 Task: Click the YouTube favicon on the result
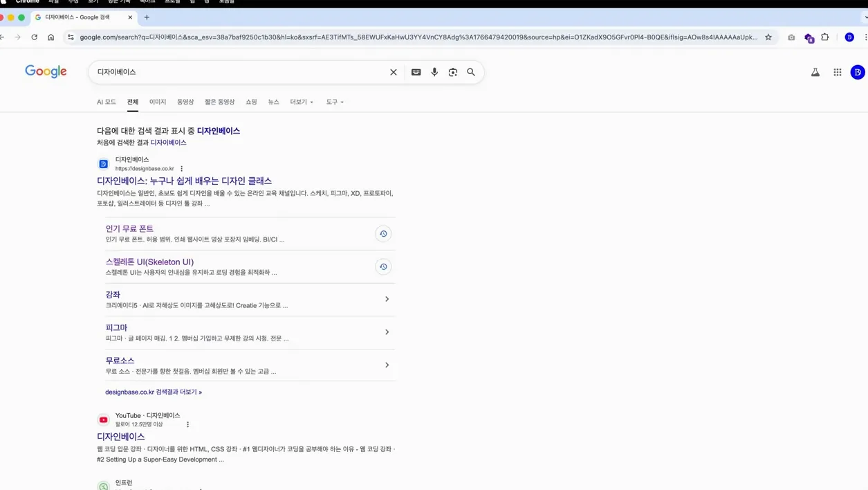pos(103,419)
